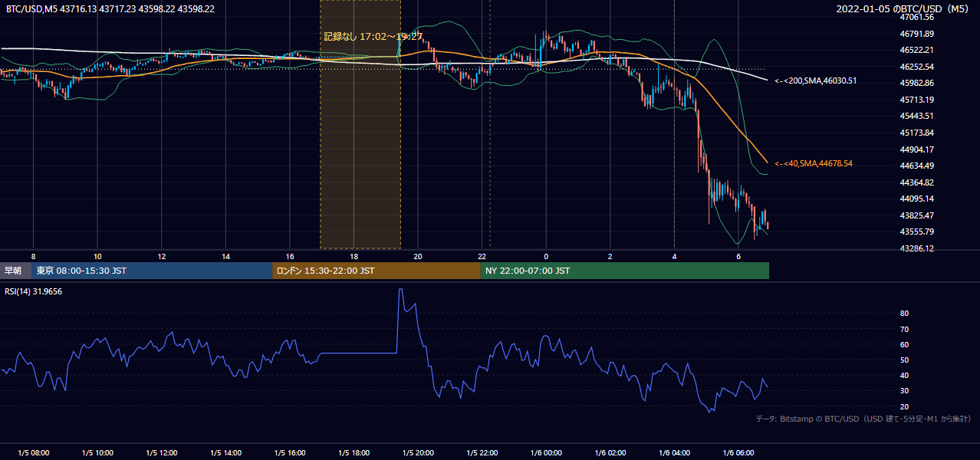Image resolution: width=980 pixels, height=460 pixels.
Task: Select the ロンドン 15:30-22:00 JST session bar
Action: 377,271
